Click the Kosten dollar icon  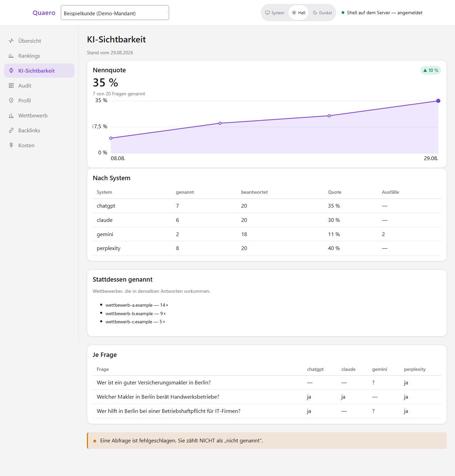[x=11, y=145]
